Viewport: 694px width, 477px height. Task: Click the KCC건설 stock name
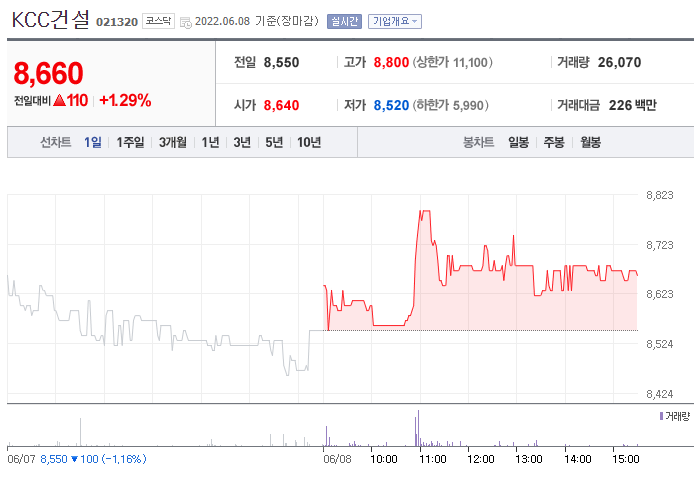coord(50,19)
